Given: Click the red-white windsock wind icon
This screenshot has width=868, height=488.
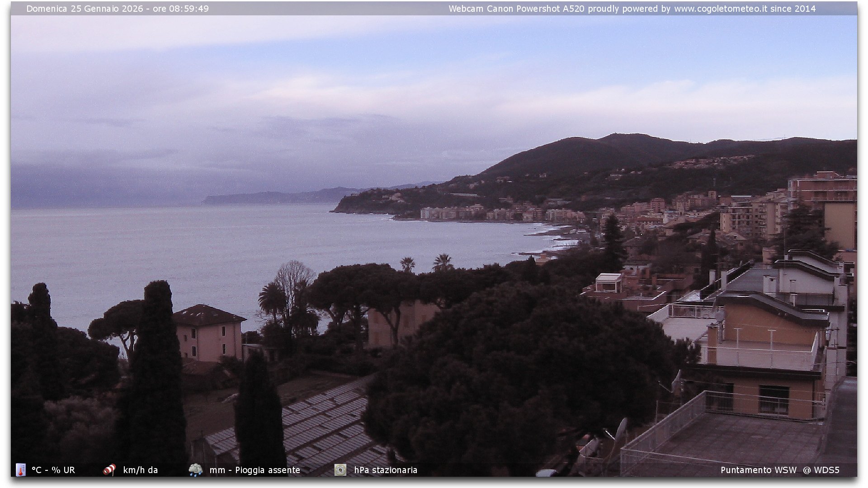Looking at the screenshot, I should (x=109, y=470).
